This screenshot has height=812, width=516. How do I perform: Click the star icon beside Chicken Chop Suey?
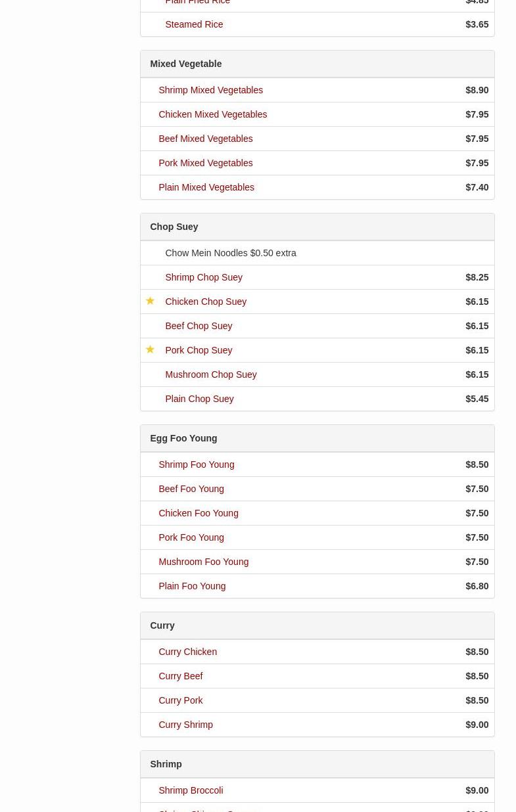150,301
